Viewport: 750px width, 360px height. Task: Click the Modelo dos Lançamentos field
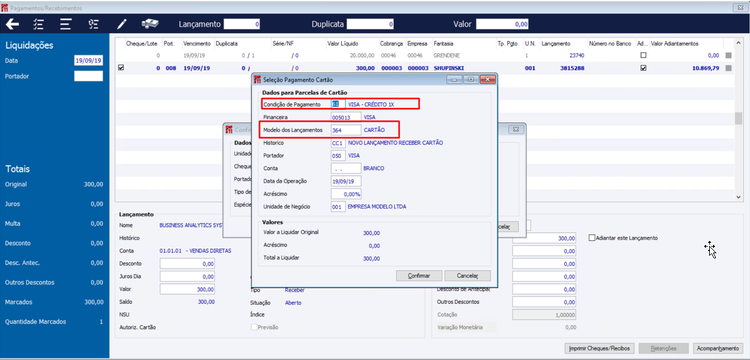point(346,130)
